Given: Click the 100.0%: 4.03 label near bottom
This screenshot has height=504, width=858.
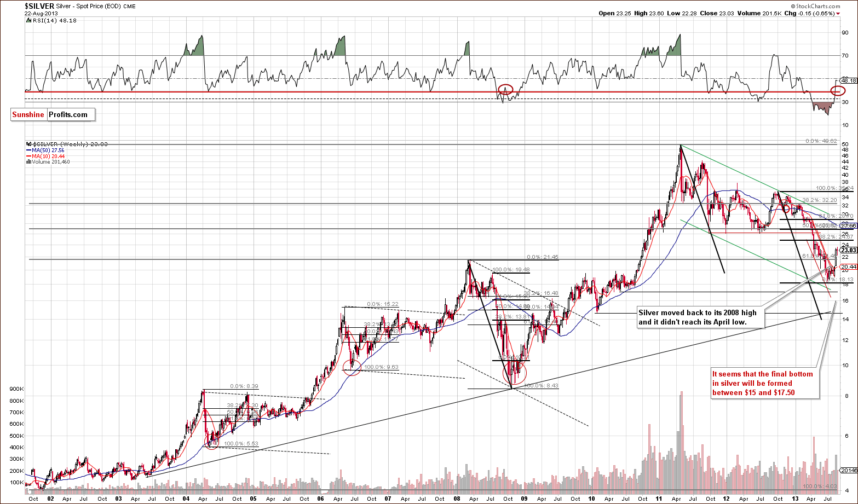Looking at the screenshot, I should (820, 486).
